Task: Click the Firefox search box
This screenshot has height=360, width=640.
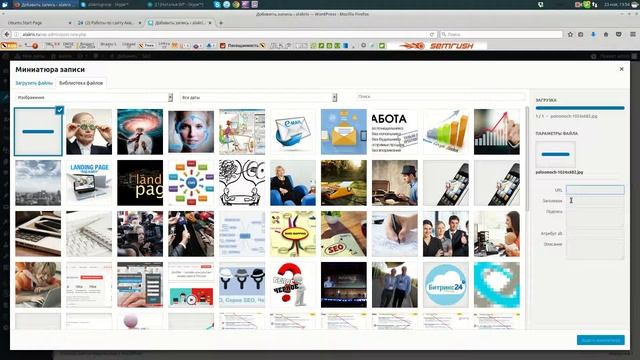Action: click(501, 35)
